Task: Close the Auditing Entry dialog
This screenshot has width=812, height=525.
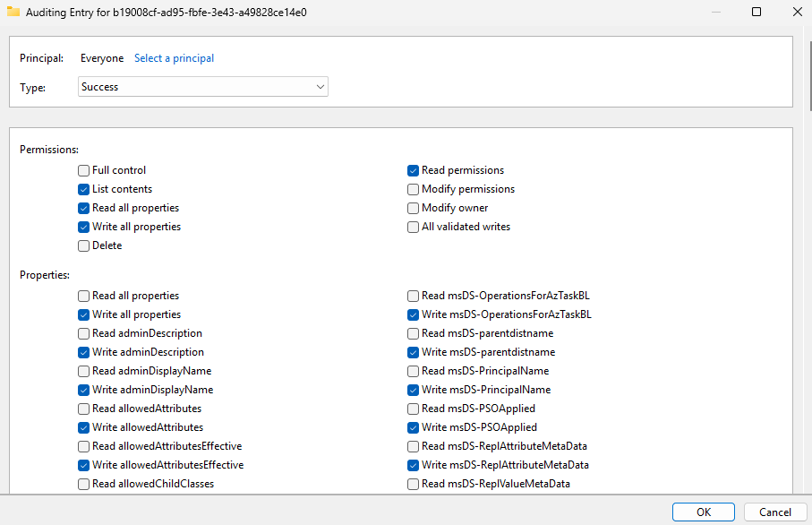Action: pyautogui.click(x=797, y=13)
